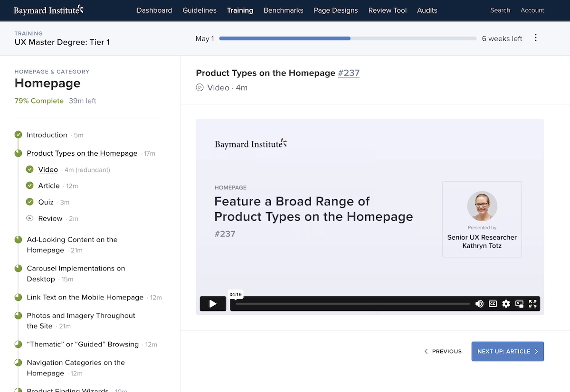
Task: Mark Introduction lesson checkmark
Action: (18, 135)
